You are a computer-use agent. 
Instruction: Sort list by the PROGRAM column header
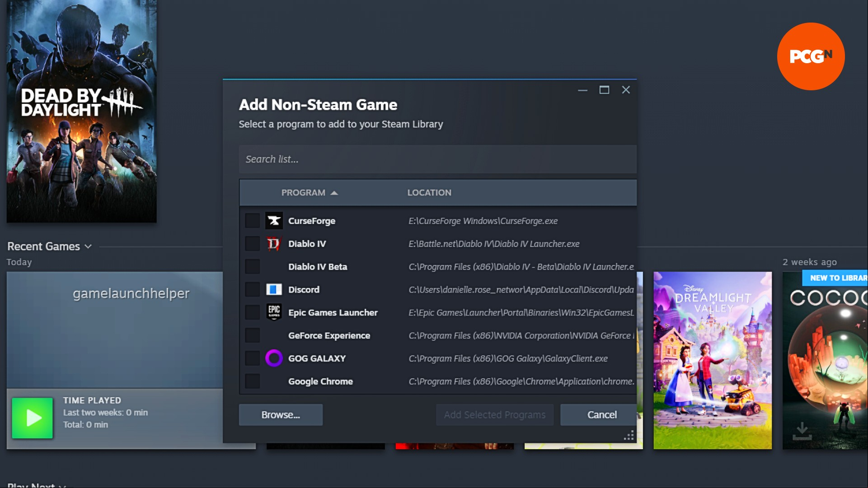click(x=310, y=193)
